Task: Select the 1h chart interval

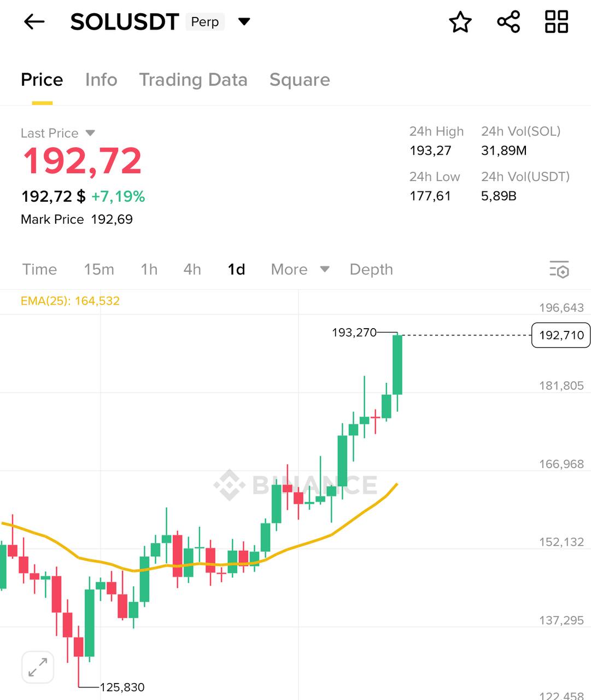Action: click(x=149, y=269)
